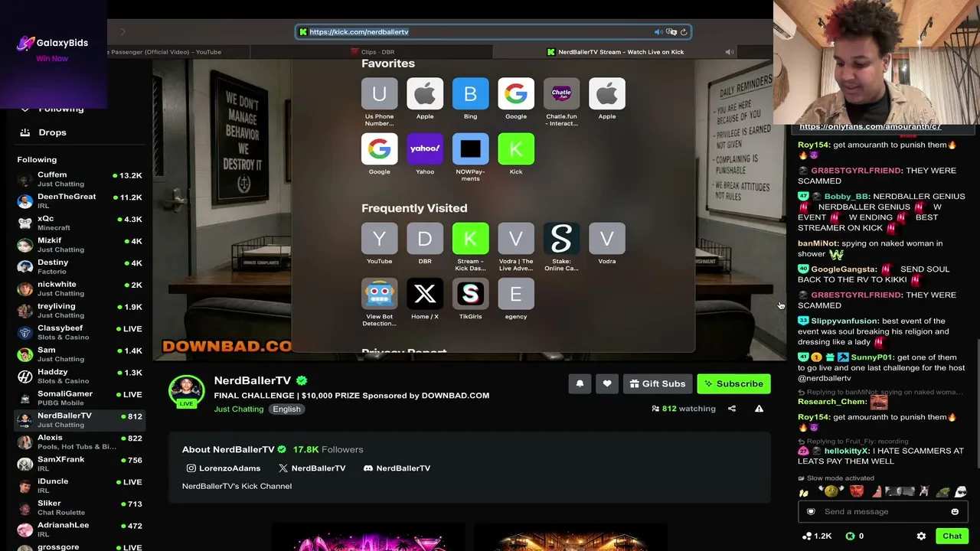Open the emoji picker in chat
Screen dimensions: 980x551
point(955,512)
